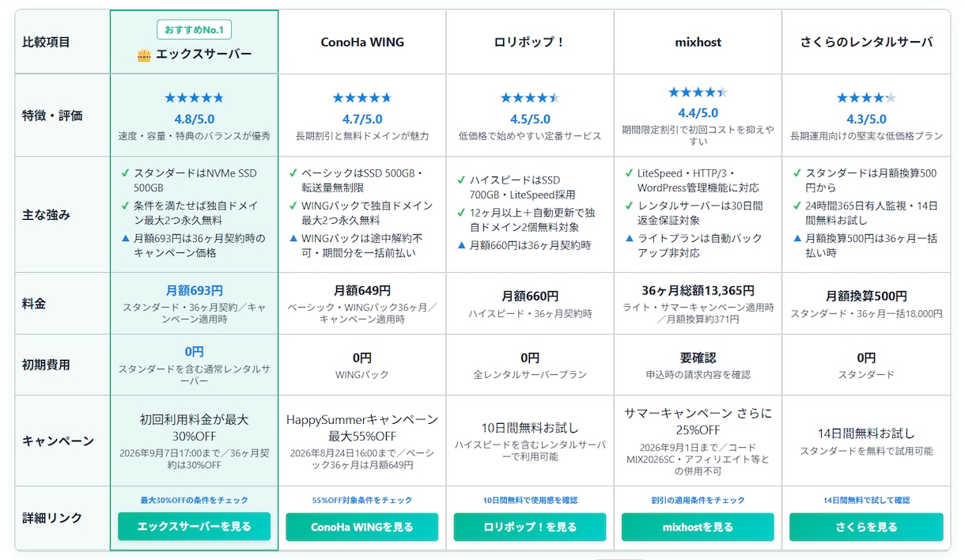Click the checkmark beside 条件を満たせば独自ドメイン
This screenshot has height=560, width=965.
[x=125, y=206]
